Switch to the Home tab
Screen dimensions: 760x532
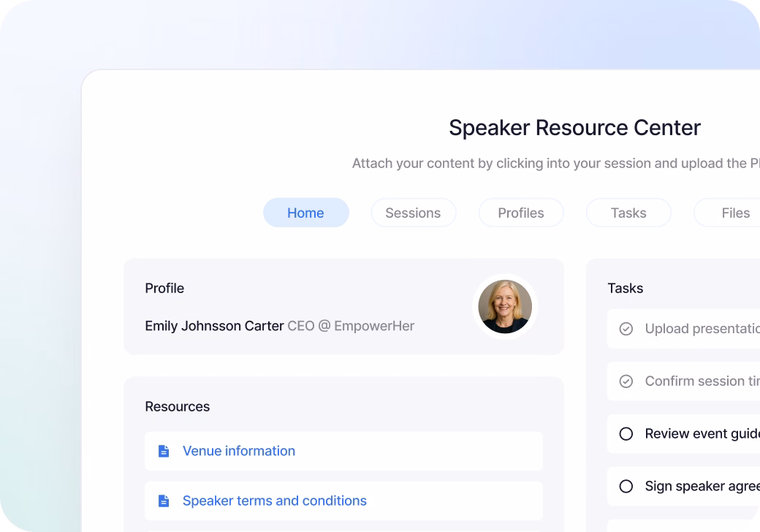tap(306, 213)
